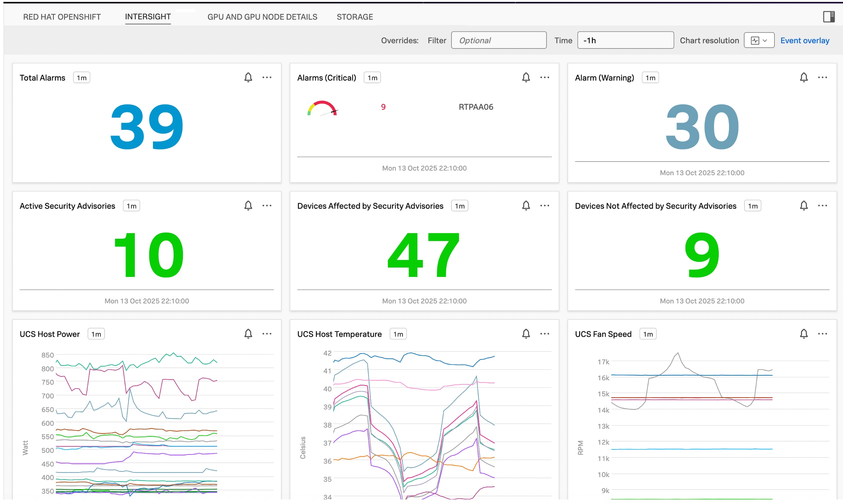
Task: Expand Chart resolution dropdown
Action: 759,40
